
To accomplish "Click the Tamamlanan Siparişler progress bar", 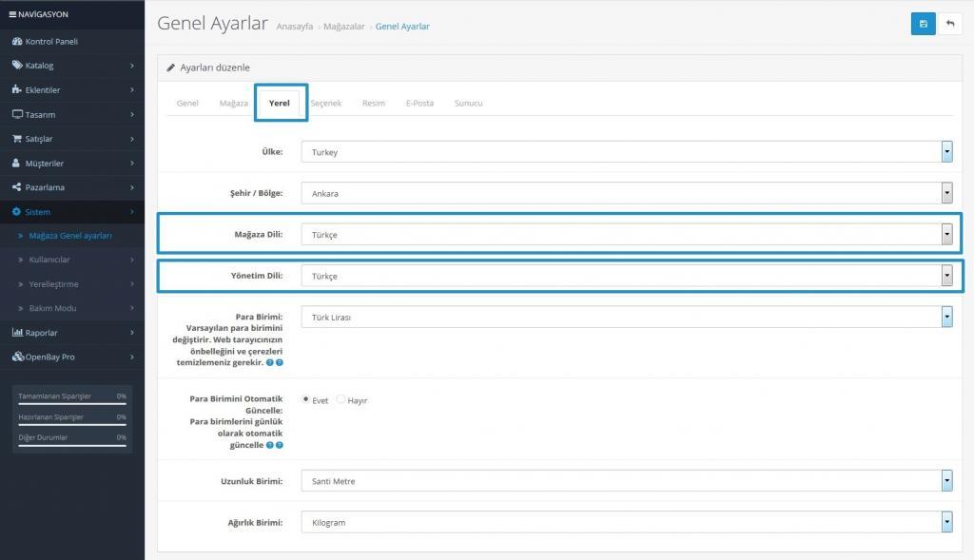I will [x=72, y=403].
